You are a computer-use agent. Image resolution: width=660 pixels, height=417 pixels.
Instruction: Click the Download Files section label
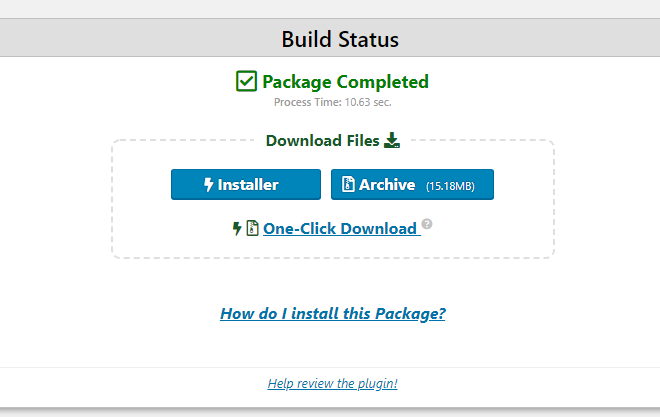[x=322, y=141]
